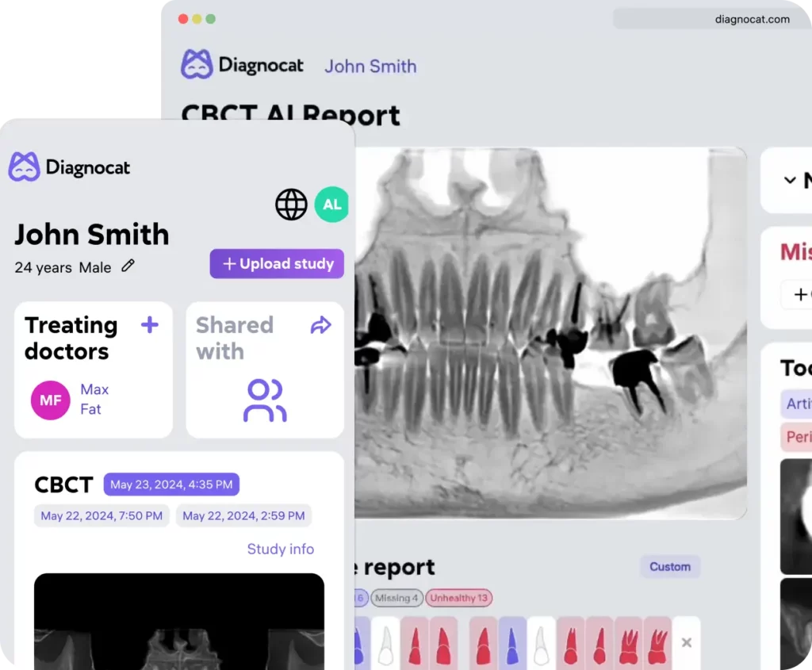The width and height of the screenshot is (812, 670).
Task: Click the AL avatar circle icon
Action: pyautogui.click(x=331, y=205)
